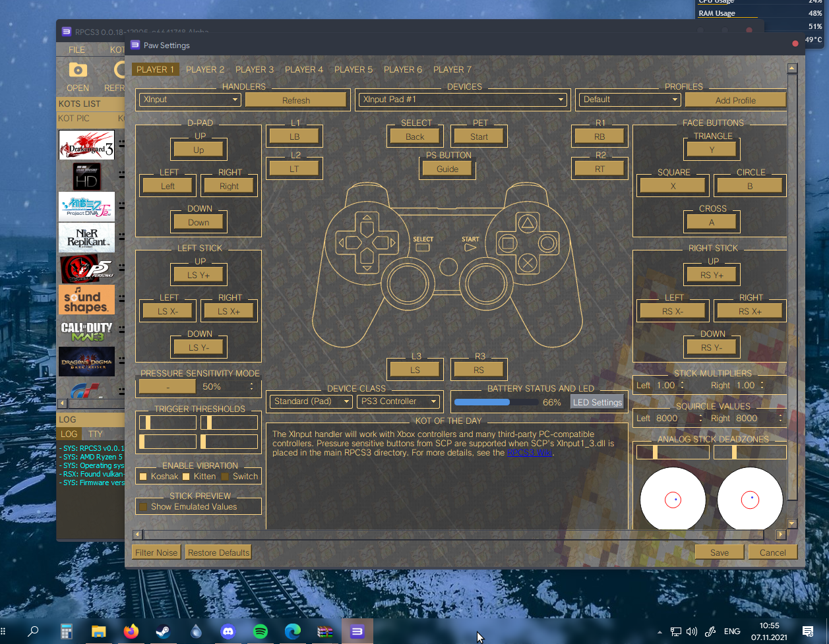Open the FILE menu in RPCS3
The width and height of the screenshot is (829, 644).
point(77,49)
